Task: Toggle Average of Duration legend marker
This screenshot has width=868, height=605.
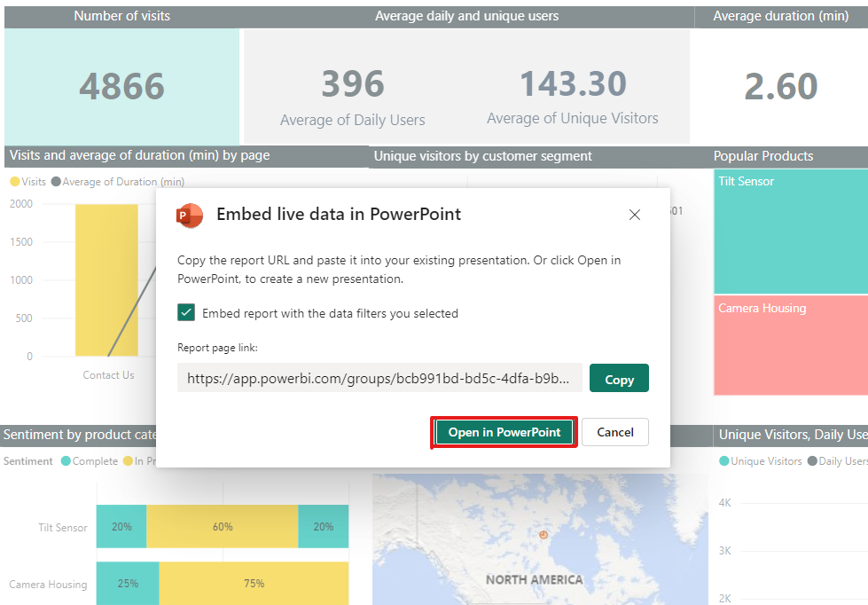Action: click(x=56, y=182)
